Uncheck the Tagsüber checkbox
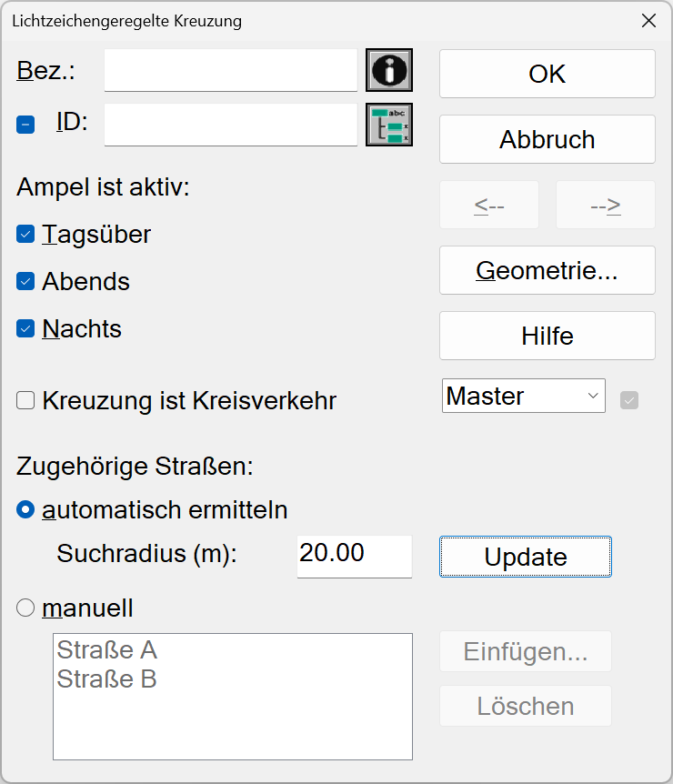Viewport: 673px width, 784px height. pyautogui.click(x=25, y=234)
